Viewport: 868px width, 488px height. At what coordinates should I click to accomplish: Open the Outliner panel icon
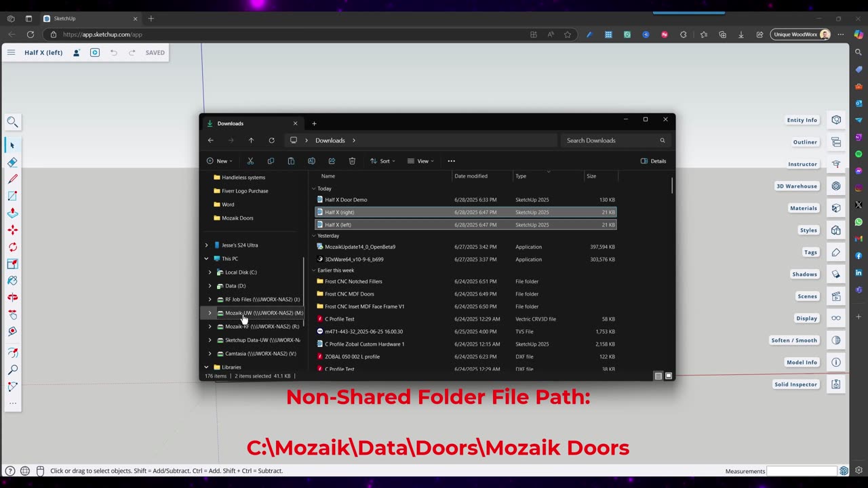tap(836, 142)
